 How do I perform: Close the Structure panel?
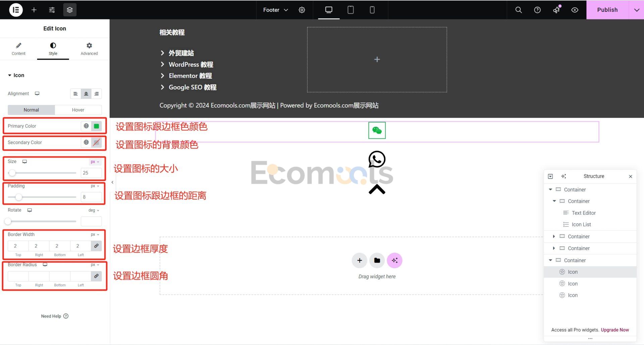(x=631, y=176)
